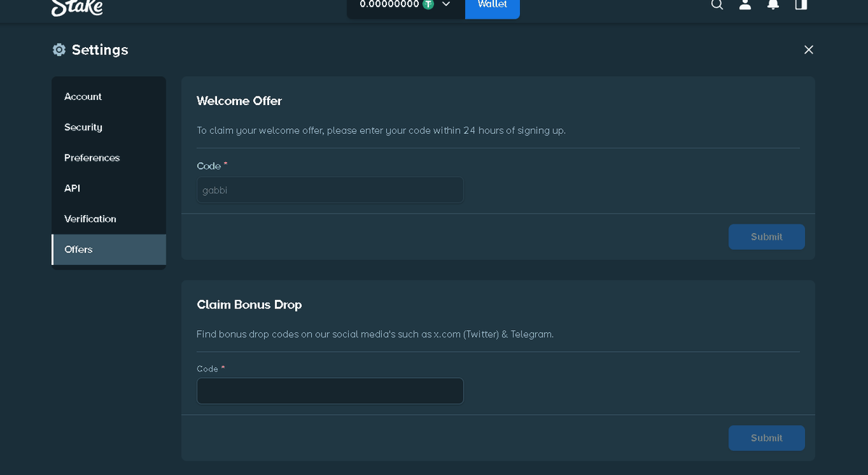
Task: Click the Claim Bonus Drop heading
Action: point(250,305)
